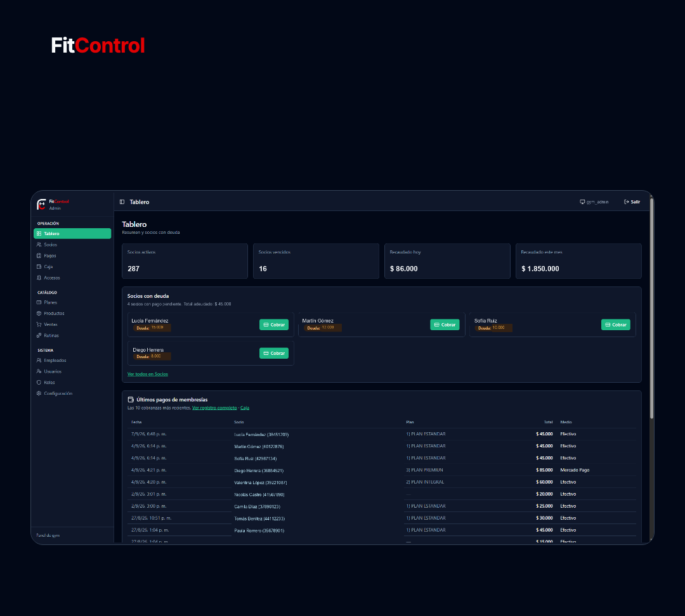Click the 'Mercado Pago' payment method cell
685x616 pixels.
tap(575, 470)
